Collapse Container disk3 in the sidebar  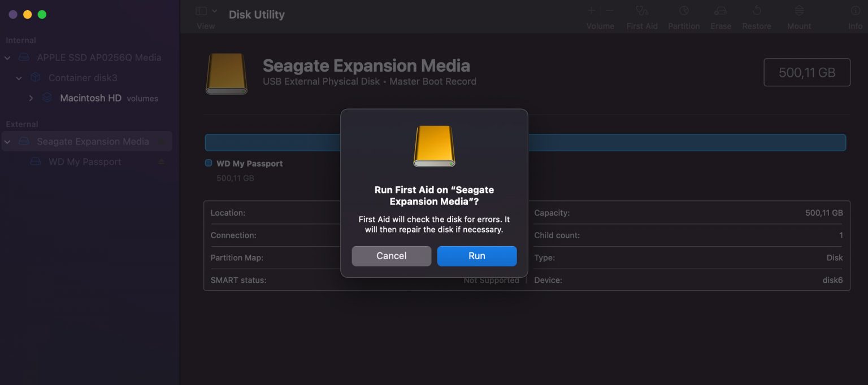click(x=19, y=77)
